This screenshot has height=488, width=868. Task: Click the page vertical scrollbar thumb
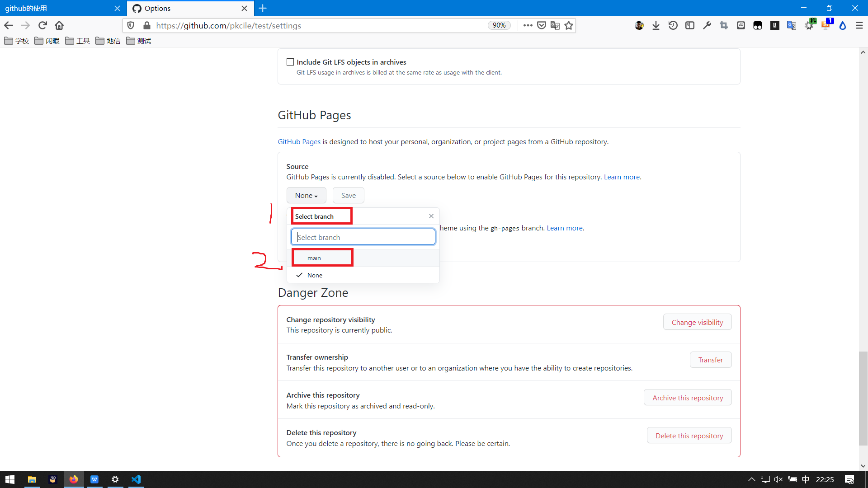[863, 398]
